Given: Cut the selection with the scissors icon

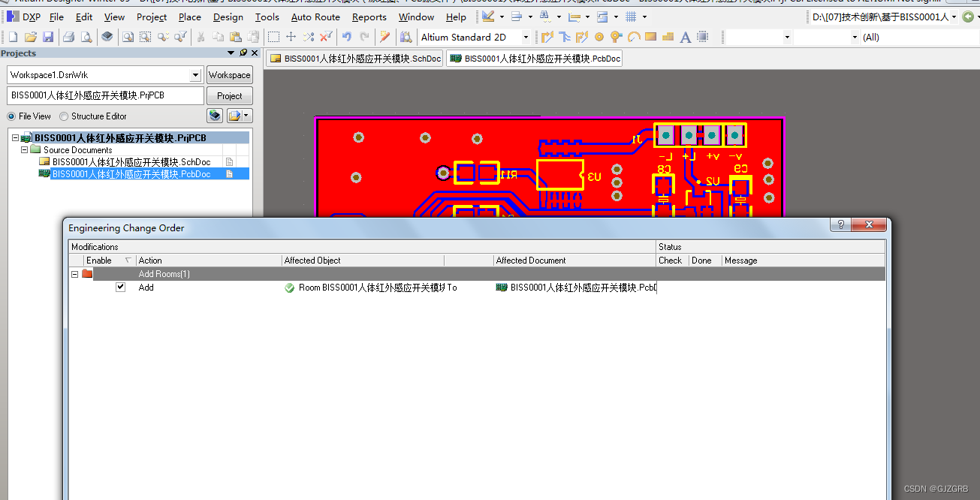Looking at the screenshot, I should click(201, 37).
